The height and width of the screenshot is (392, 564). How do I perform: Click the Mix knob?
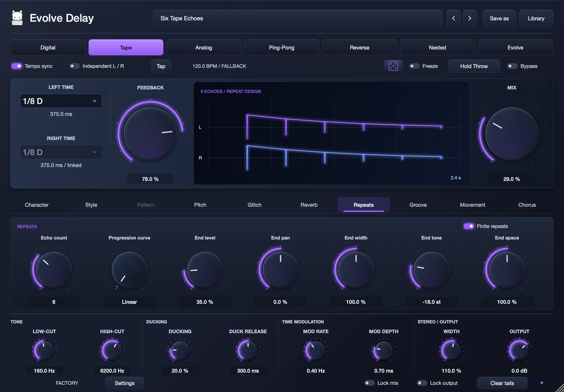[x=511, y=134]
